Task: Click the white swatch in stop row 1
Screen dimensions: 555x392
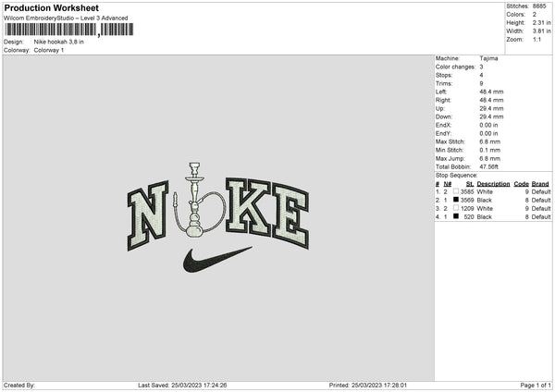Action: coord(456,191)
